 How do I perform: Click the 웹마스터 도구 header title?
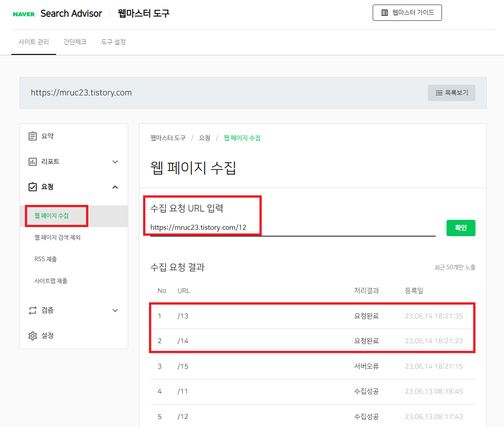click(144, 14)
